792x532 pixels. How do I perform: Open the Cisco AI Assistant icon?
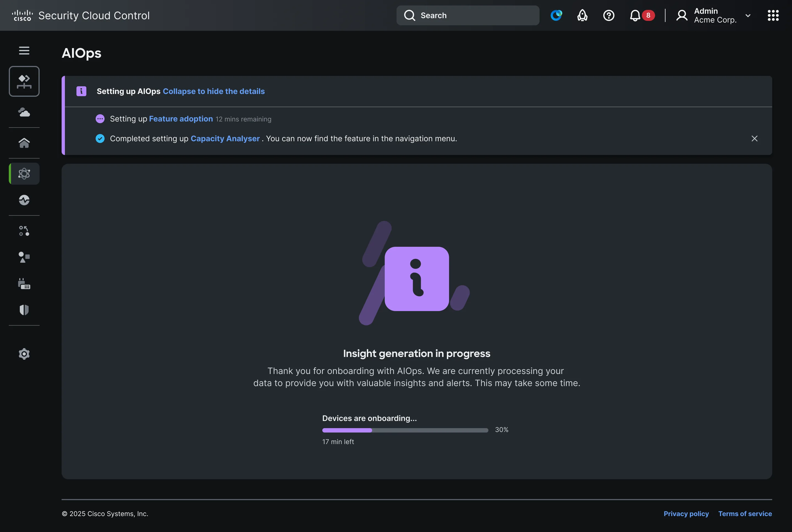point(556,15)
